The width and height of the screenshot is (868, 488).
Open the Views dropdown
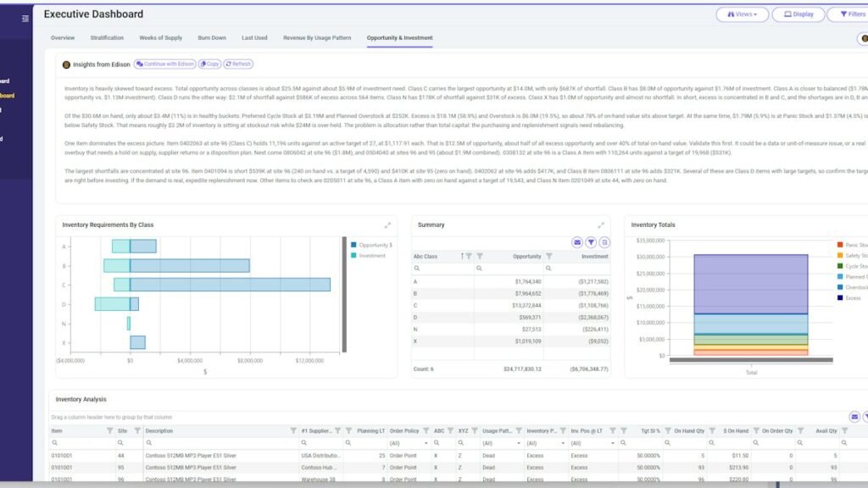(742, 14)
